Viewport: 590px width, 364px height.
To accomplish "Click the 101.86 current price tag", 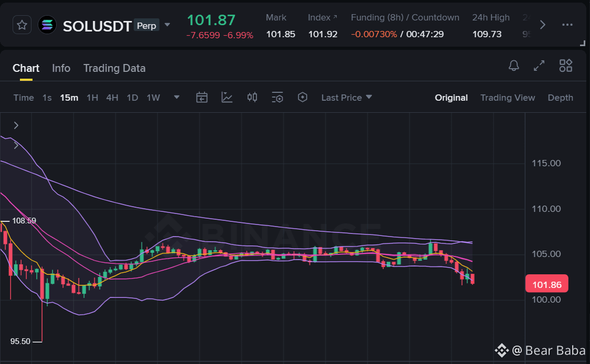I will 546,284.
